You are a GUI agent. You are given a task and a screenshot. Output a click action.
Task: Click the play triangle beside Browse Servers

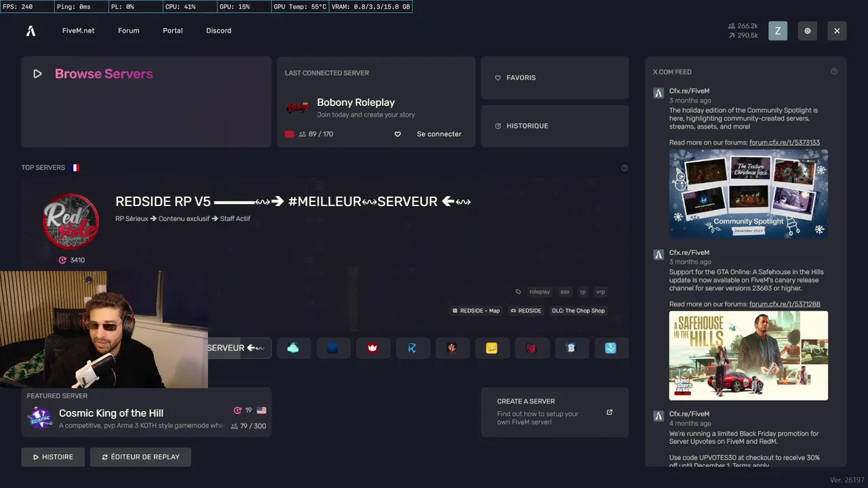coord(37,74)
